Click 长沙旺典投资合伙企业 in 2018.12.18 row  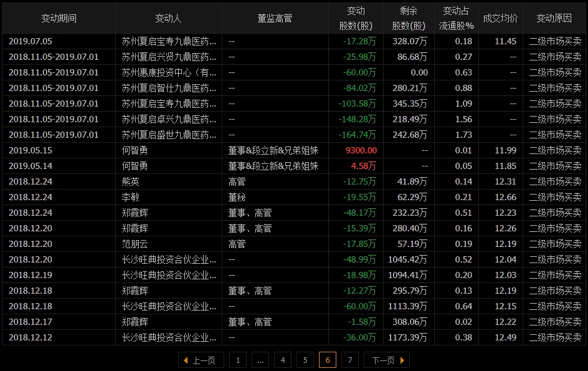pyautogui.click(x=169, y=306)
